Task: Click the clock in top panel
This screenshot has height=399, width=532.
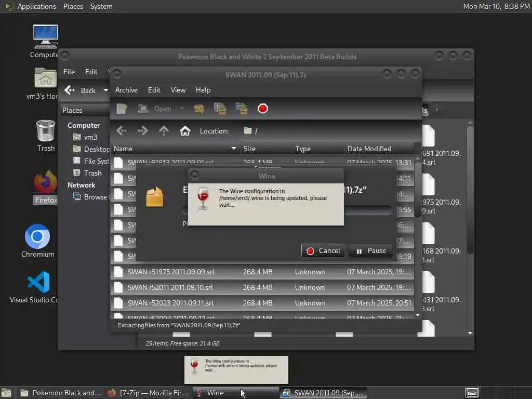Action: click(x=496, y=6)
